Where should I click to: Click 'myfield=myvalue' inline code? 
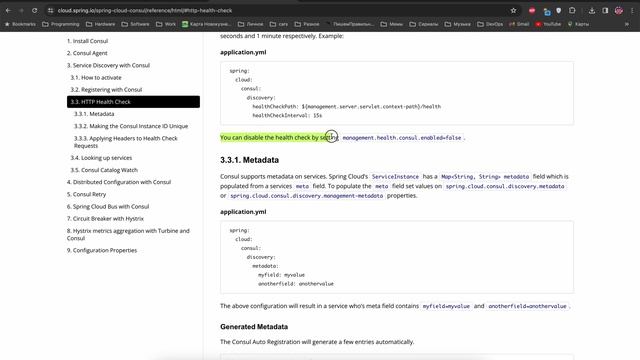point(446,306)
